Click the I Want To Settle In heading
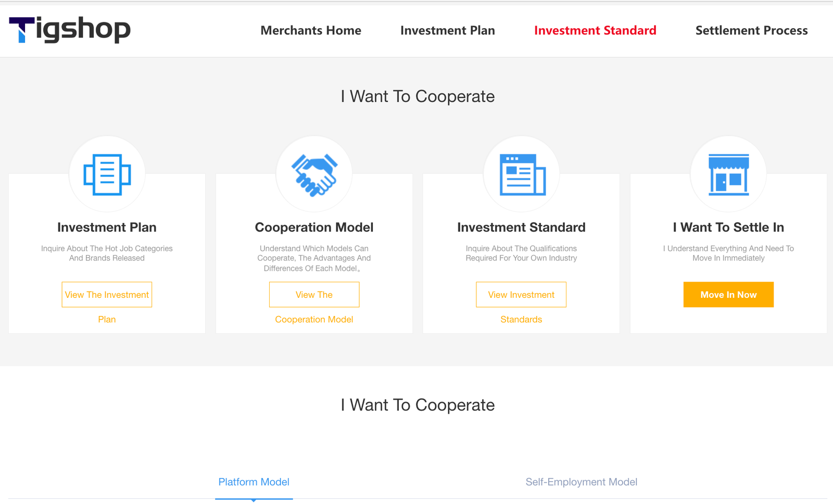The image size is (833, 504). (x=728, y=228)
